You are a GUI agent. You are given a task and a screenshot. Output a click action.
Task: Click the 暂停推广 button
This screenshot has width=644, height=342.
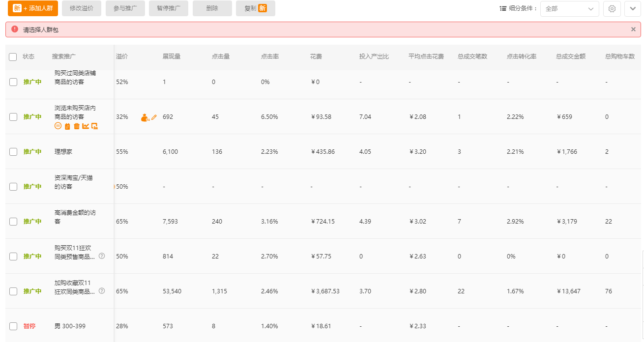coord(169,8)
